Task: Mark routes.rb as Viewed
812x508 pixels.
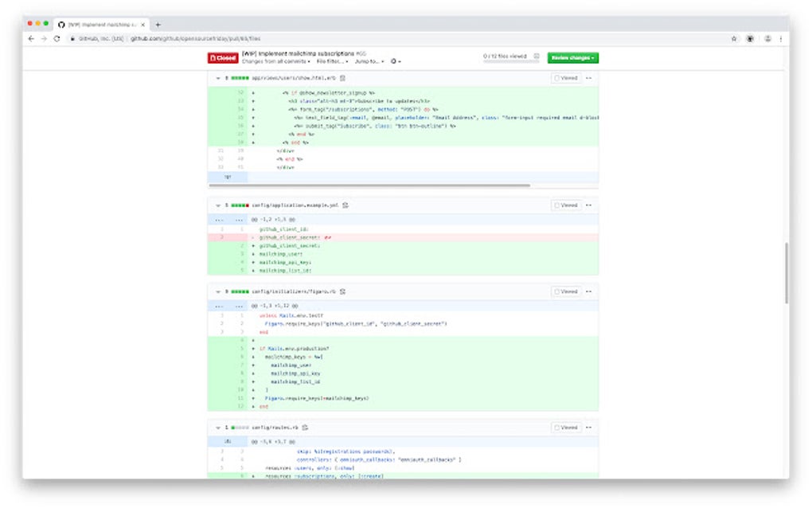Action: (567, 427)
